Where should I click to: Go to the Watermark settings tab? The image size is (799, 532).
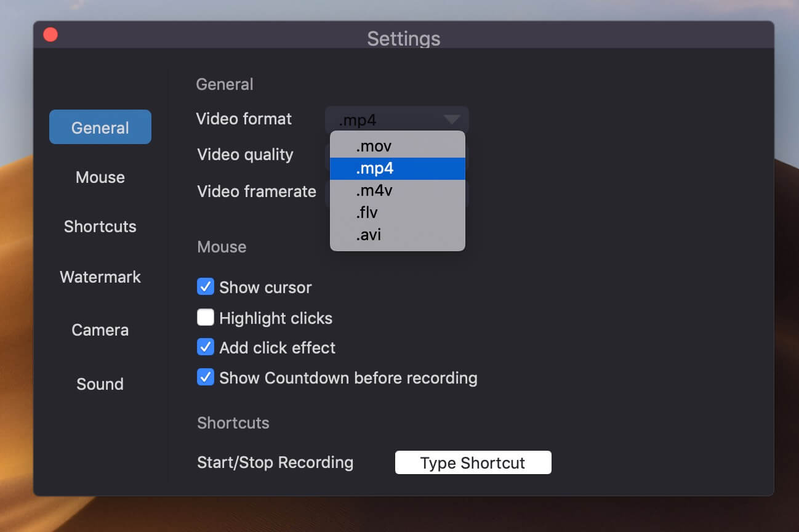point(100,277)
